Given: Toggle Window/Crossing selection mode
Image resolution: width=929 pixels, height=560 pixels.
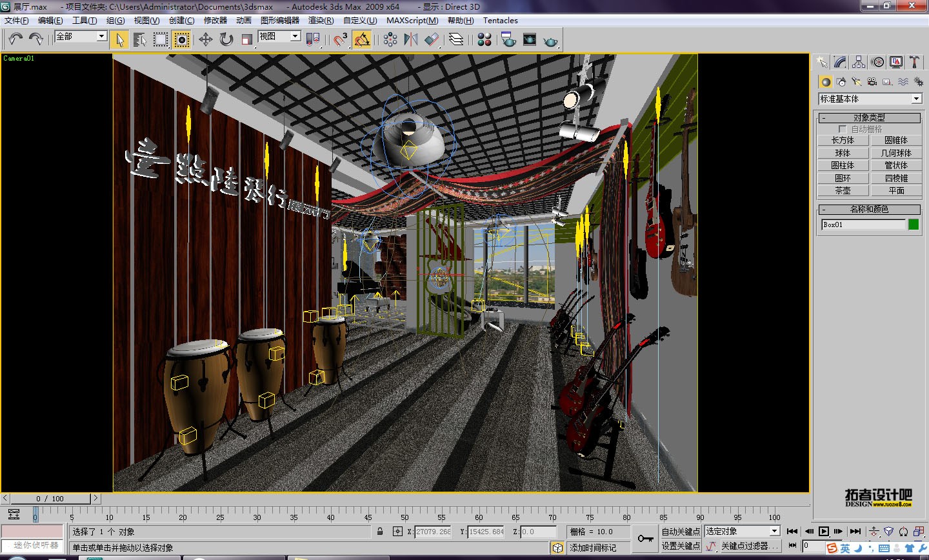Looking at the screenshot, I should coord(182,39).
